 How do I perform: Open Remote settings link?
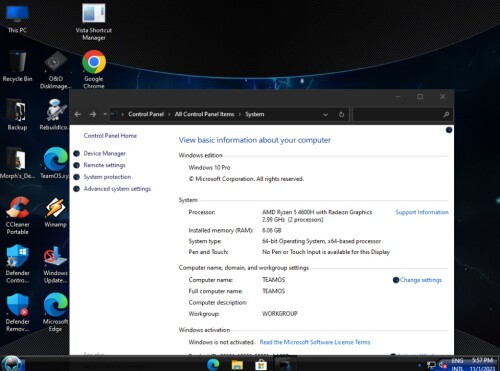point(104,165)
